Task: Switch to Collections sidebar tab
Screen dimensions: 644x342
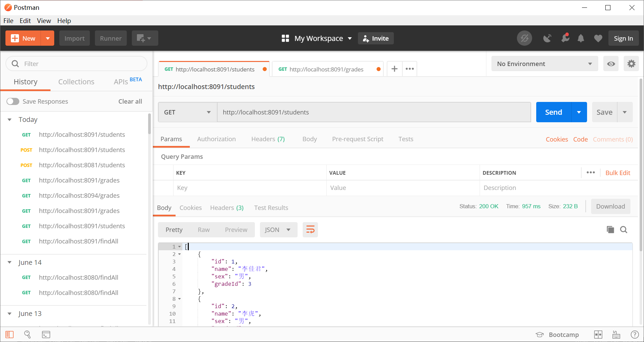Action: [76, 82]
